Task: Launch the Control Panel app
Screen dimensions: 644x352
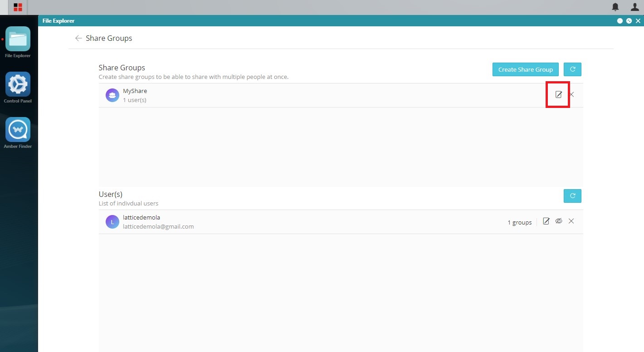Action: point(18,84)
